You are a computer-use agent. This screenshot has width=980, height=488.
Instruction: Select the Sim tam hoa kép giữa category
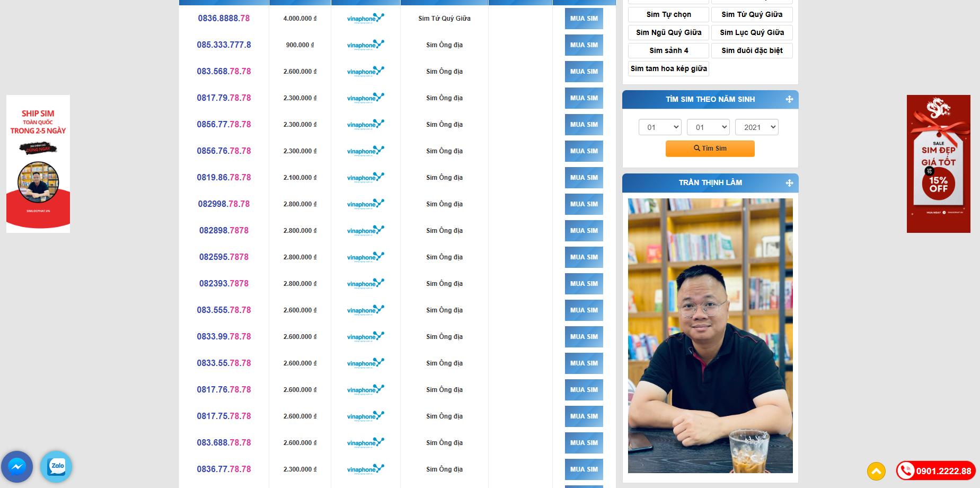[x=668, y=68]
